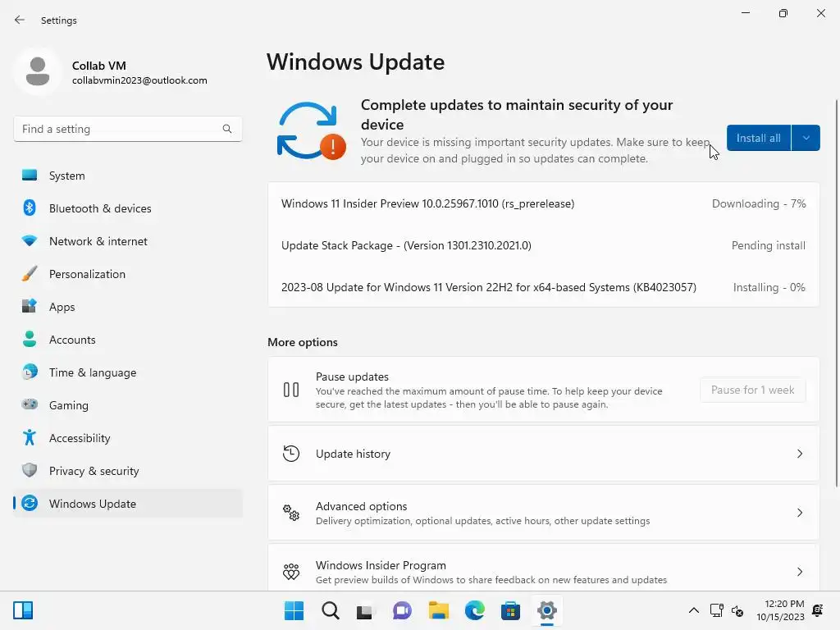Click the Windows Insider Program hearts icon

291,572
